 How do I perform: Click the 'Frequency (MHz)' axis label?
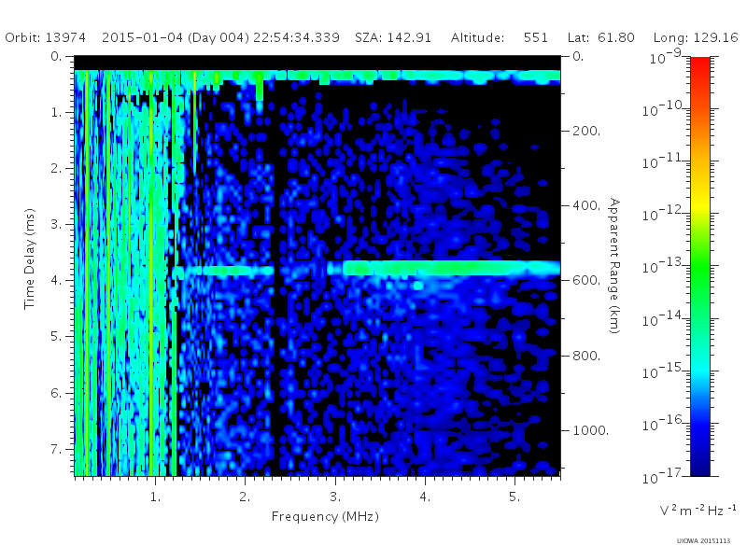[x=325, y=516]
